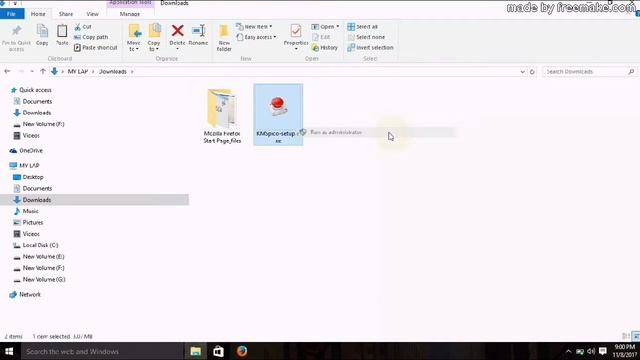Select Quick access in sidebar
Image resolution: width=640 pixels, height=360 pixels.
[x=36, y=90]
